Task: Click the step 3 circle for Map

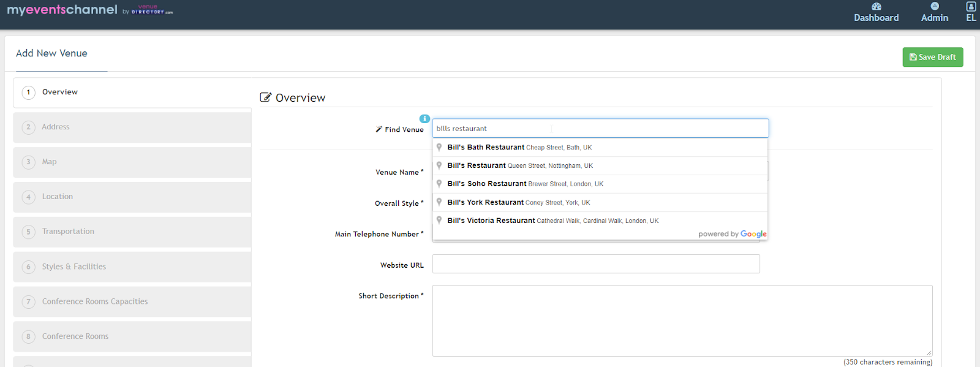Action: 28,162
